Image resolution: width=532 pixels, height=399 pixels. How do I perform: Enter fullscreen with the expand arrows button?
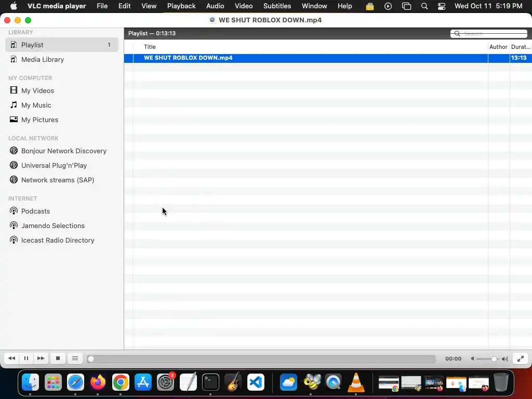(x=521, y=358)
